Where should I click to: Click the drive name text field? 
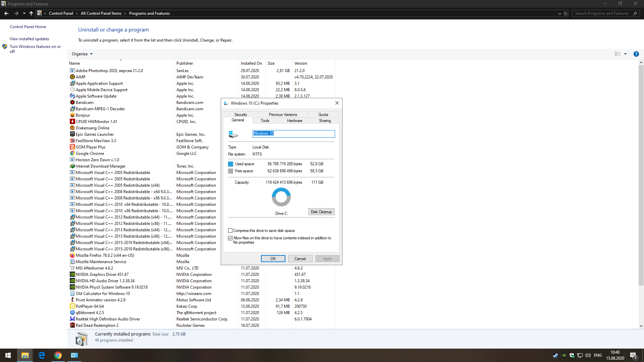[x=293, y=134]
